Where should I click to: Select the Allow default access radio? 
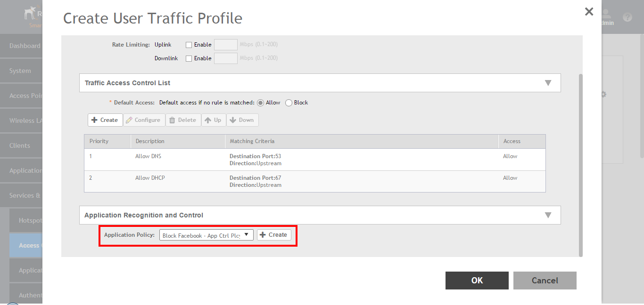pyautogui.click(x=261, y=103)
